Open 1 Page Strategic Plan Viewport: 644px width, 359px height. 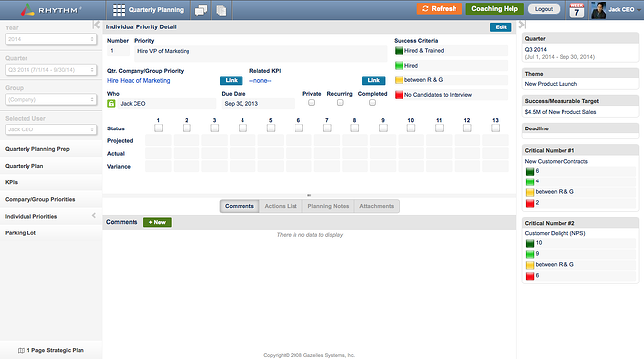pos(51,350)
